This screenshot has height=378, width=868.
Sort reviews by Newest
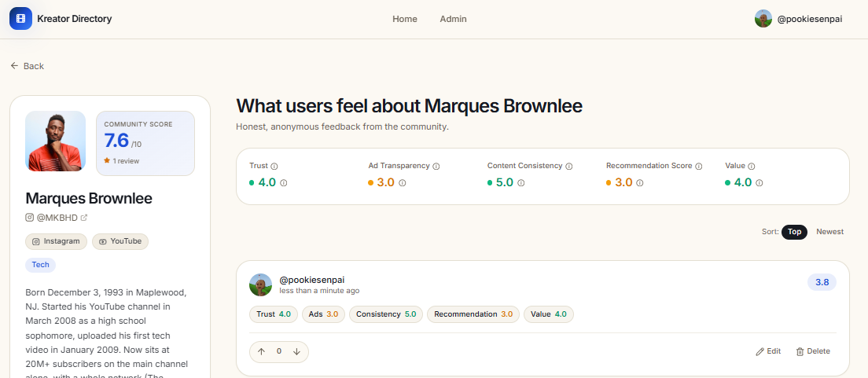tap(829, 232)
